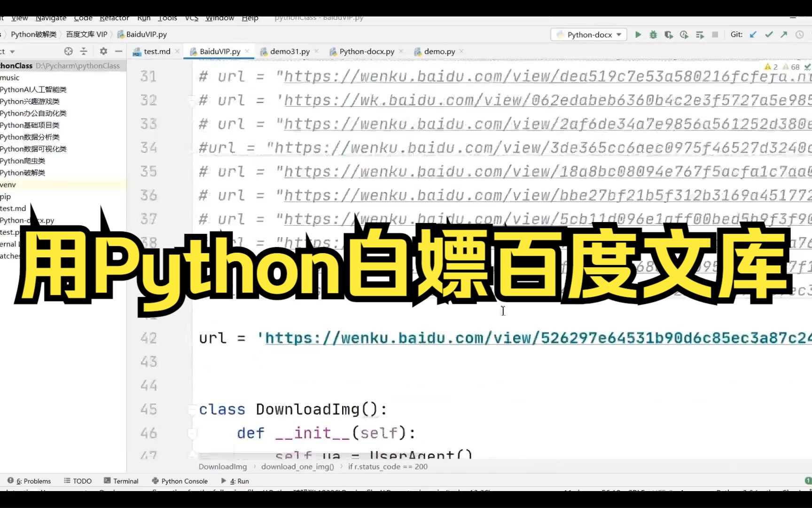Open the Navigate menu
The height and width of the screenshot is (508, 812).
(x=50, y=18)
